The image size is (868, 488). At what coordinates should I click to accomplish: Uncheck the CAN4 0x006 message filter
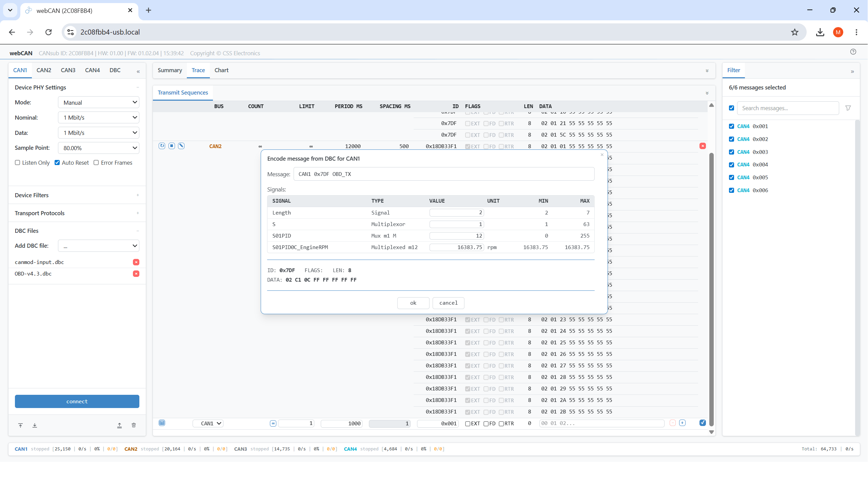tap(732, 190)
